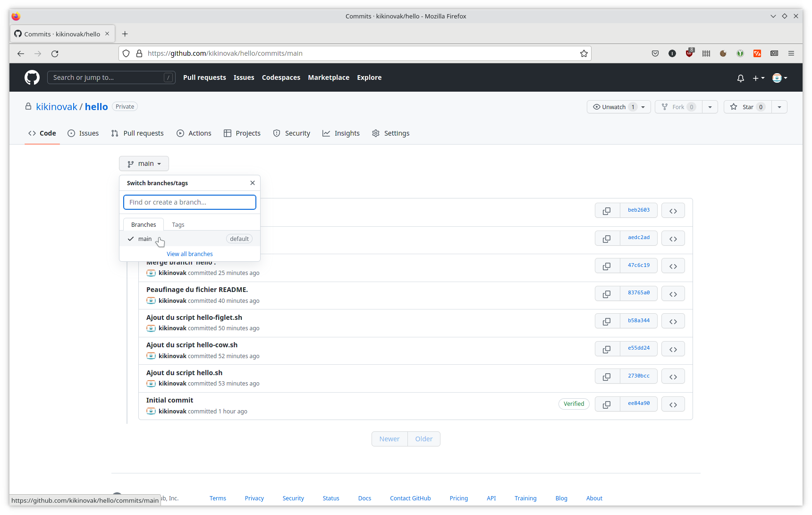Go to Marketplace in the header
Viewport: 812px width, 515px height.
329,77
